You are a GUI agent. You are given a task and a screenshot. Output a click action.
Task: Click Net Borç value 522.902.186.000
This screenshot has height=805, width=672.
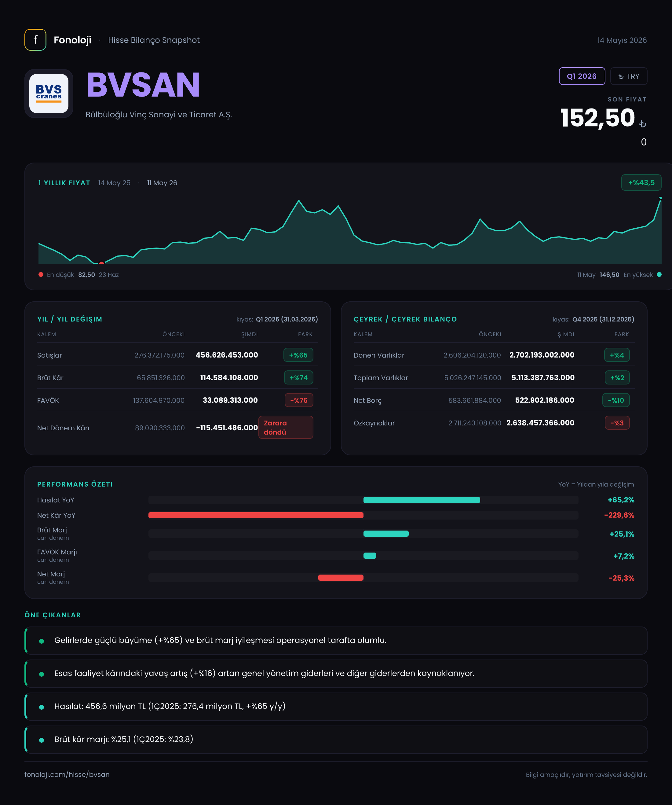(544, 400)
